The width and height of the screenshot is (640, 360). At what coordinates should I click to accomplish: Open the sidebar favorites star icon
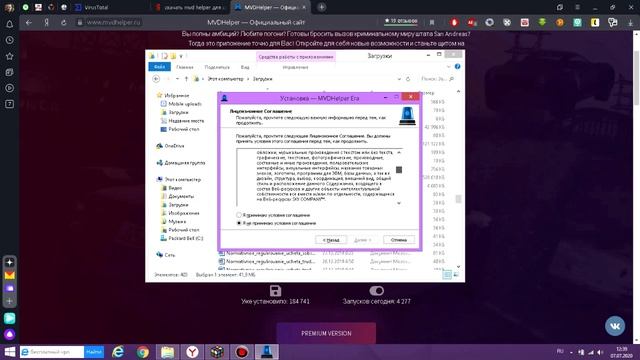[9, 56]
